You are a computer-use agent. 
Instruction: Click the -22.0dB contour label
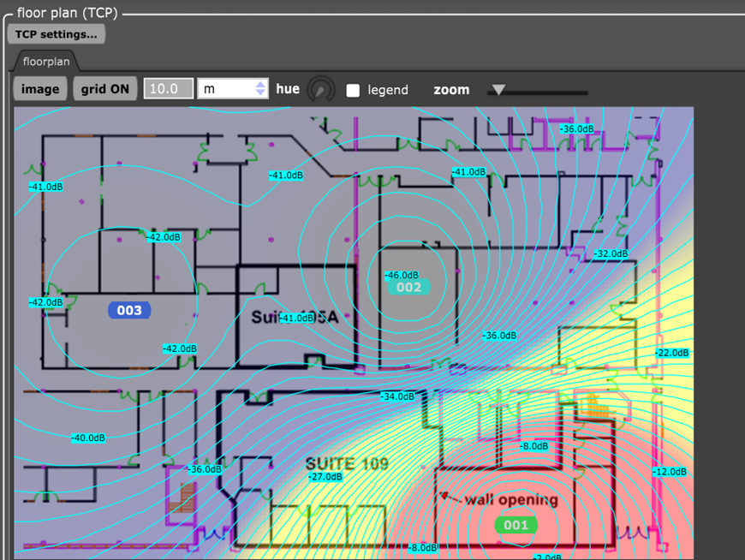(672, 353)
